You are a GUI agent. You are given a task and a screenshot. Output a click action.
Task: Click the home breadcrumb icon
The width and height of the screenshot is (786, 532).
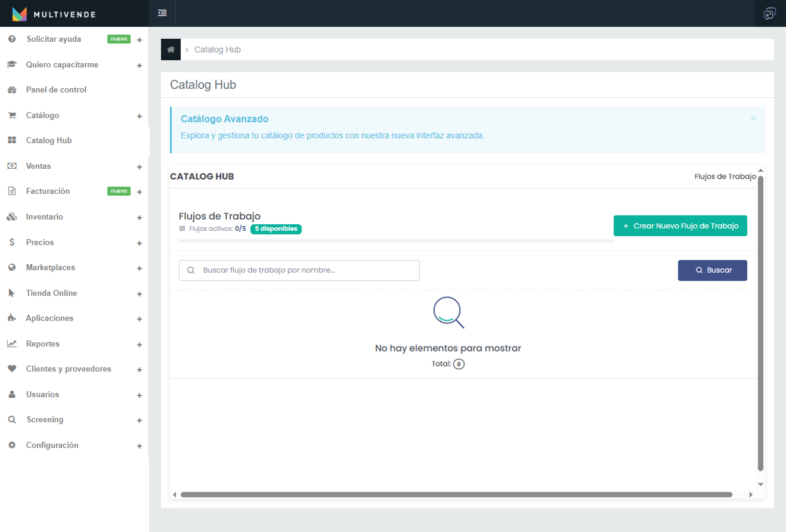tap(171, 50)
